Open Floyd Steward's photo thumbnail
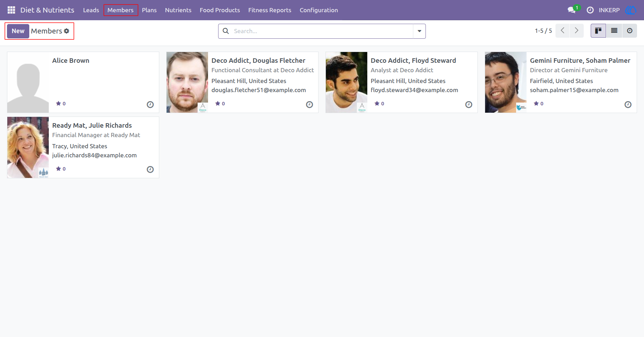The width and height of the screenshot is (644, 337). pyautogui.click(x=346, y=82)
